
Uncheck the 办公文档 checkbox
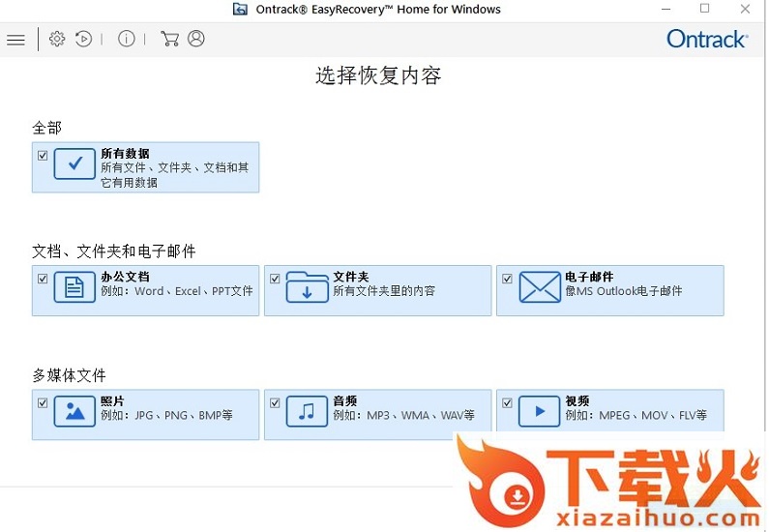coord(43,279)
